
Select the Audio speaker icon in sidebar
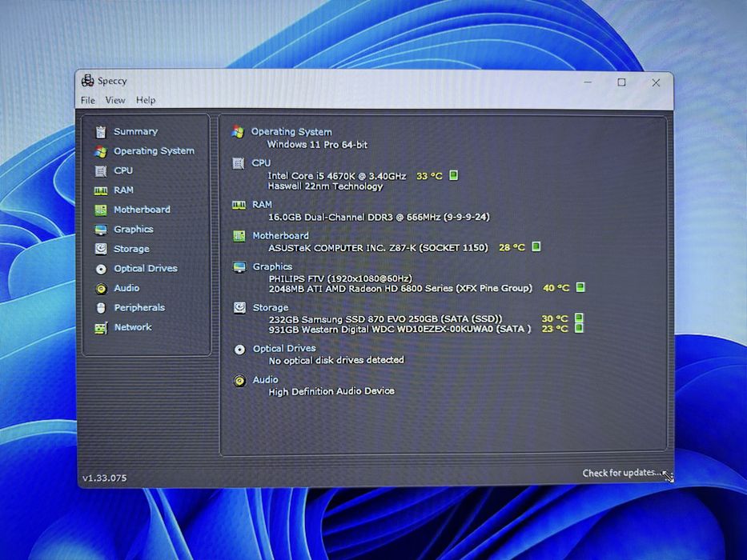[101, 289]
